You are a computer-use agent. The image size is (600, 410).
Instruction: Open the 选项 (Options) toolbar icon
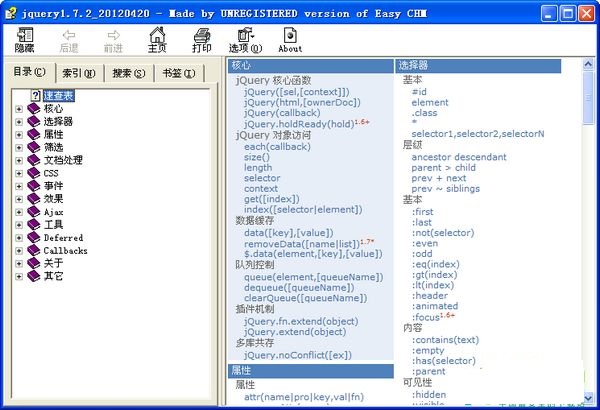point(246,35)
